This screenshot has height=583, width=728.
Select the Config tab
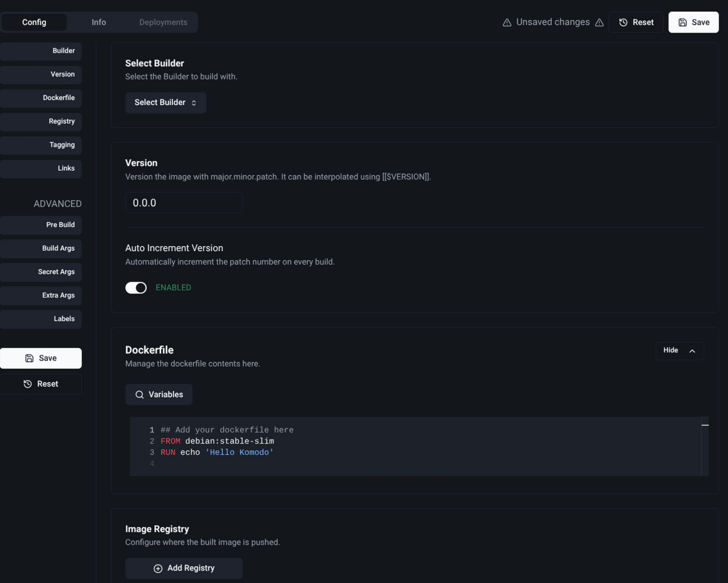pos(34,22)
